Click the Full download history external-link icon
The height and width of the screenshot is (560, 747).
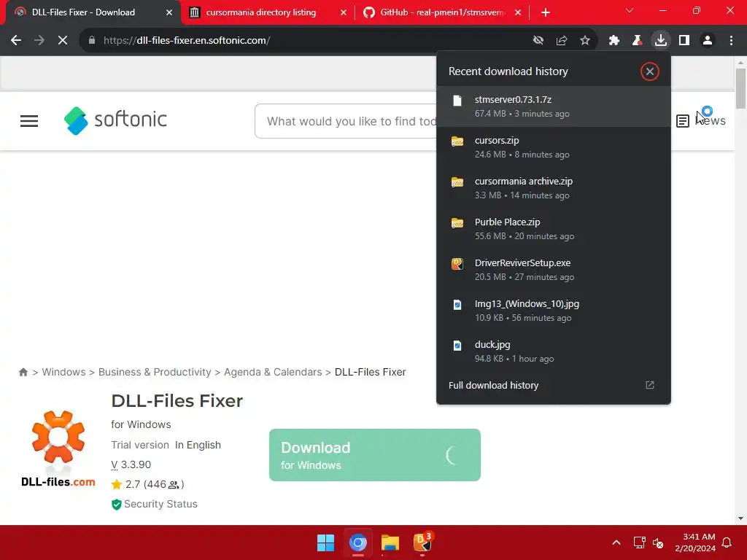[x=650, y=385]
